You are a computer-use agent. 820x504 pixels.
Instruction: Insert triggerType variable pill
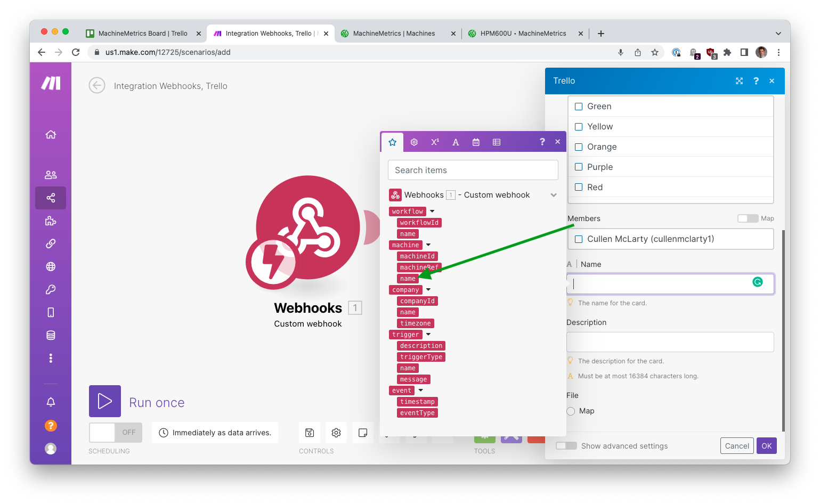coord(421,357)
